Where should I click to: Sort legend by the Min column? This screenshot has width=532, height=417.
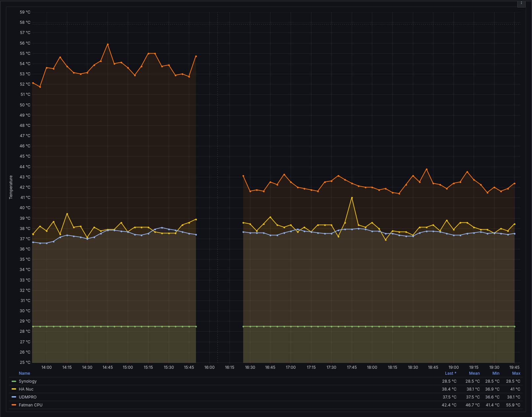(496, 373)
